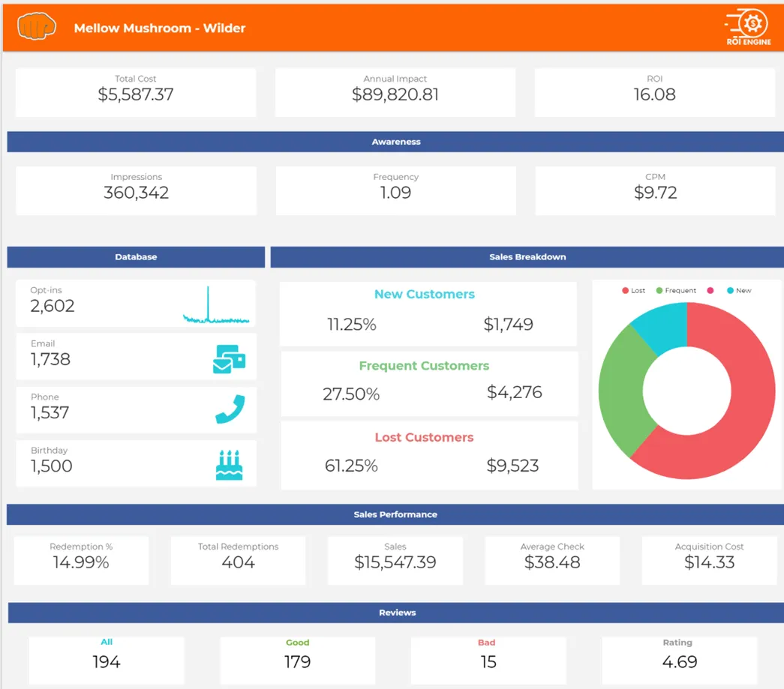Select the Good reviews count 179
Viewport: 784px width, 689px height.
pos(298,662)
